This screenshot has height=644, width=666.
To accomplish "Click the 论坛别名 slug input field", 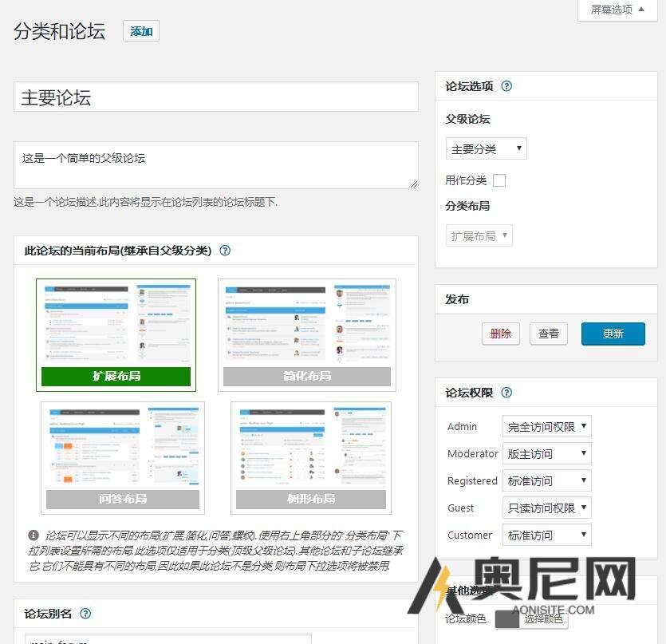I will [167, 639].
